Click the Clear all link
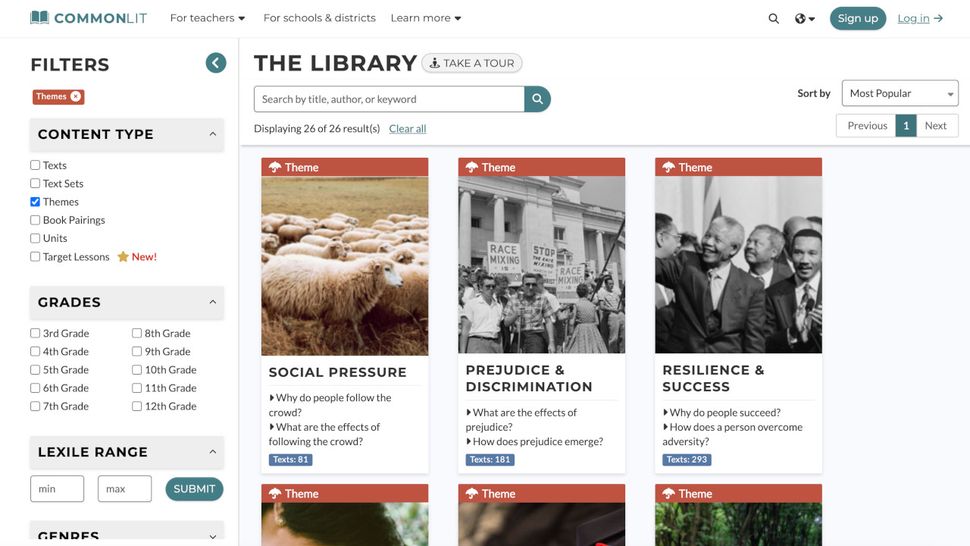The height and width of the screenshot is (546, 970). [x=407, y=128]
